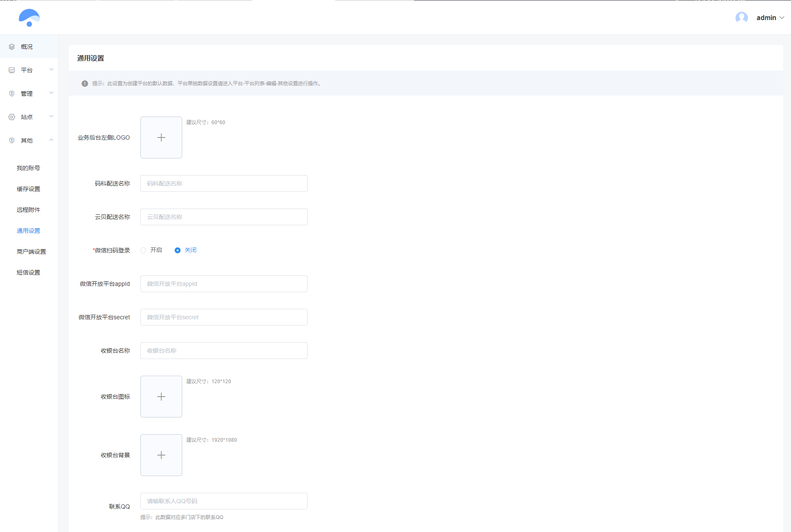Viewport: 791px width, 532px height.
Task: Click the 概况 overview layers icon
Action: click(x=12, y=47)
